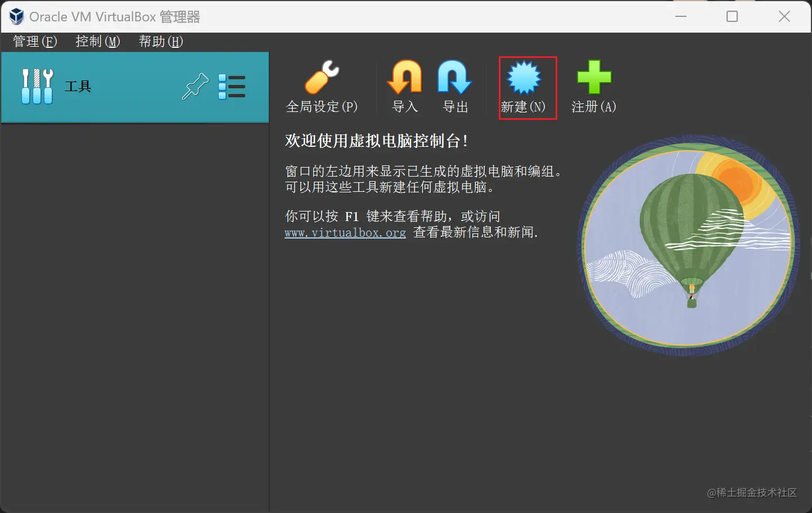812x513 pixels.
Task: Click the VirtualBox app icon in title bar
Action: coord(16,16)
